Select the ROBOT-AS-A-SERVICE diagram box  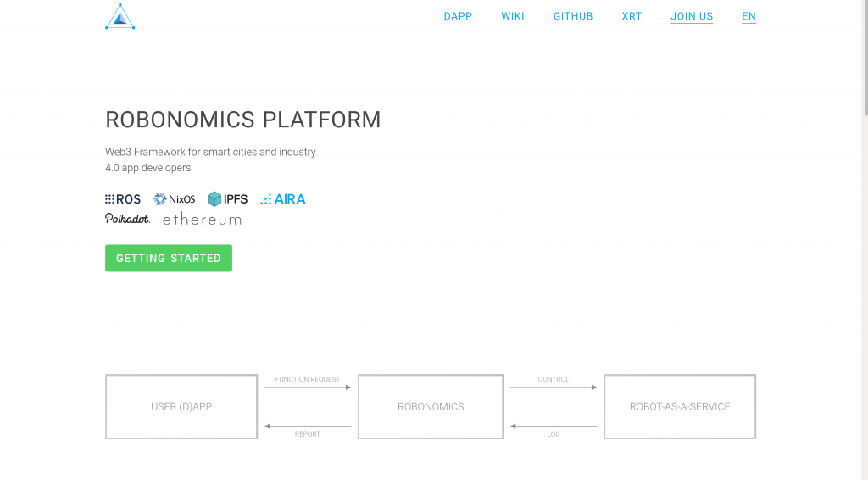680,407
